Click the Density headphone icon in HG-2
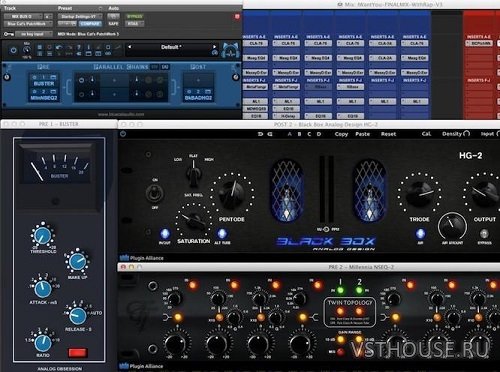The height and width of the screenshot is (372, 500). [467, 134]
